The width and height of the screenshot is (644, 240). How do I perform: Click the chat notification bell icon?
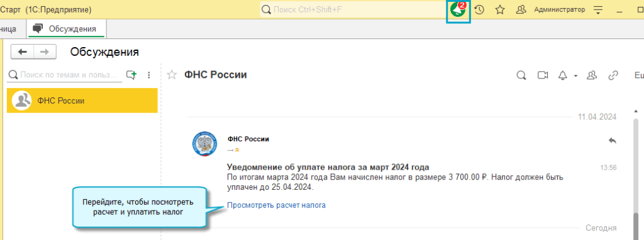click(563, 75)
